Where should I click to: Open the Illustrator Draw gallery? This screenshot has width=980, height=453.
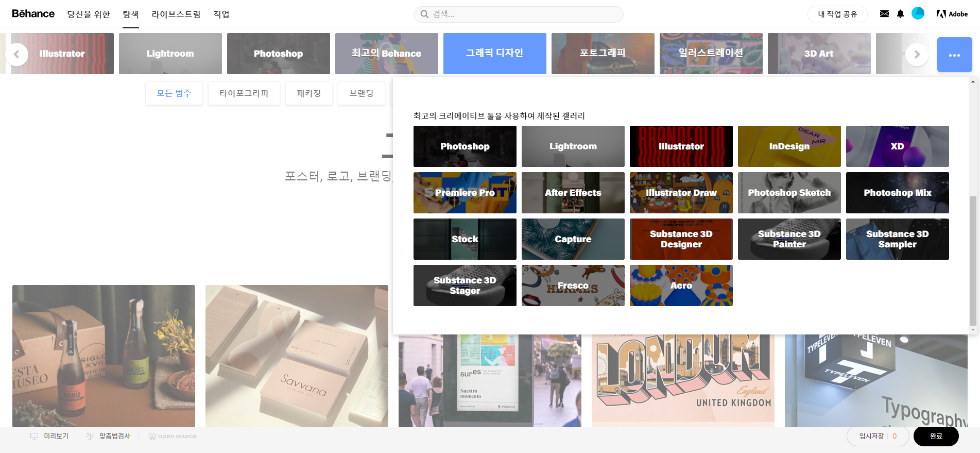point(681,193)
